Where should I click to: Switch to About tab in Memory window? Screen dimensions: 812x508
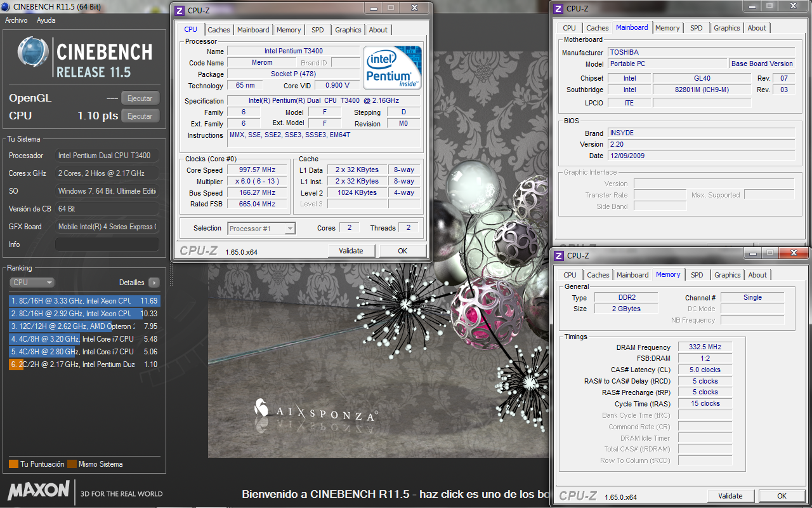click(x=757, y=275)
